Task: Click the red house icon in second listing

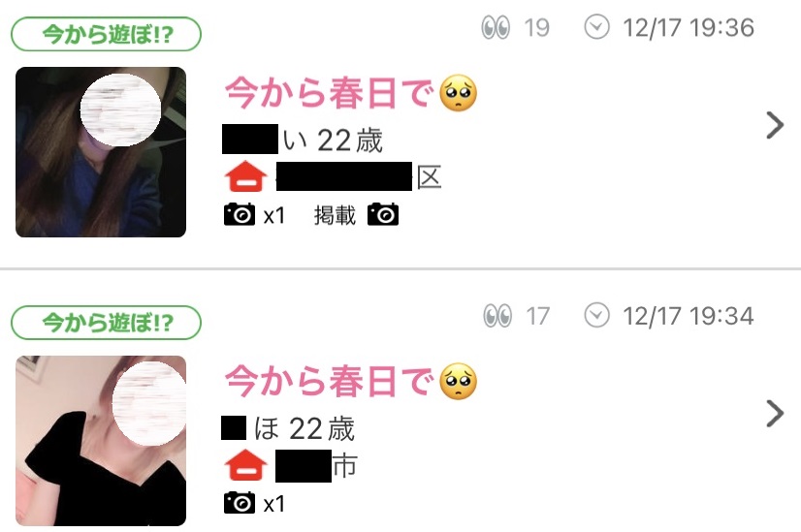Action: pos(245,465)
